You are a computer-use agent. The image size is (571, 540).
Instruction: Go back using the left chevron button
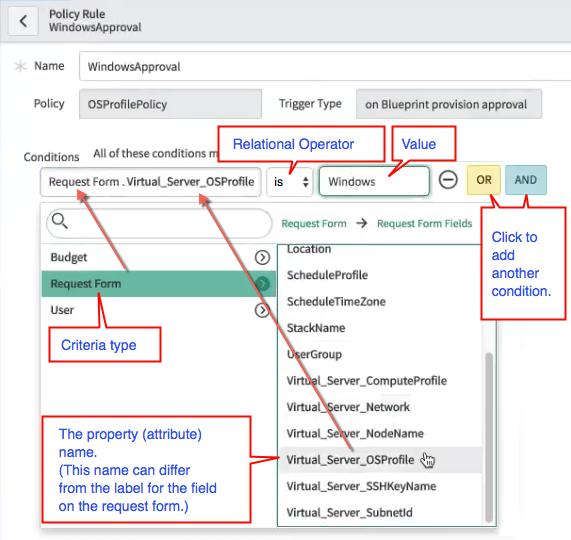(x=23, y=21)
